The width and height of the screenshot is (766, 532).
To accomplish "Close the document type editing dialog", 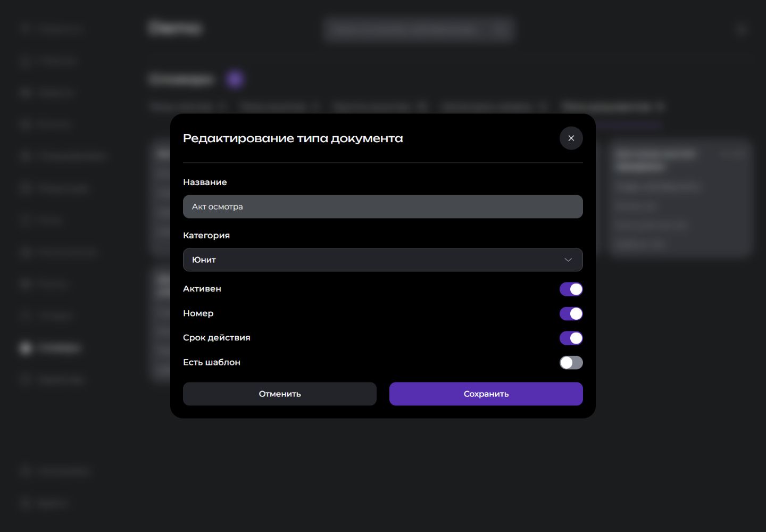I will (571, 138).
